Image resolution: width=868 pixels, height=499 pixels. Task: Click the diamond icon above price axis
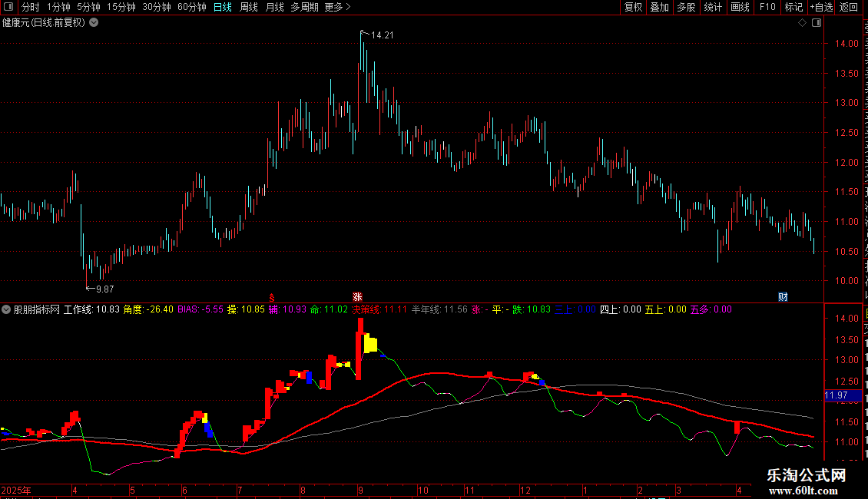coord(802,23)
